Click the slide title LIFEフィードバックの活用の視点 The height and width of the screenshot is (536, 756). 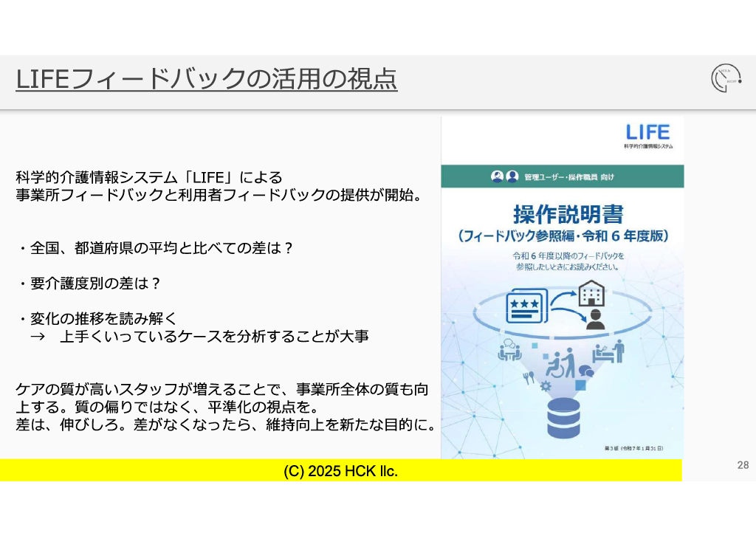207,79
